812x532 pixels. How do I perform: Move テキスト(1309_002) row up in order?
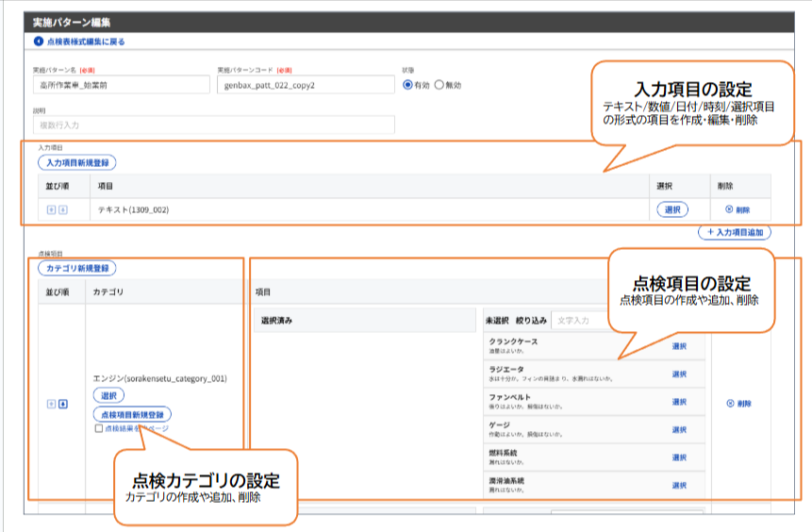click(x=51, y=209)
